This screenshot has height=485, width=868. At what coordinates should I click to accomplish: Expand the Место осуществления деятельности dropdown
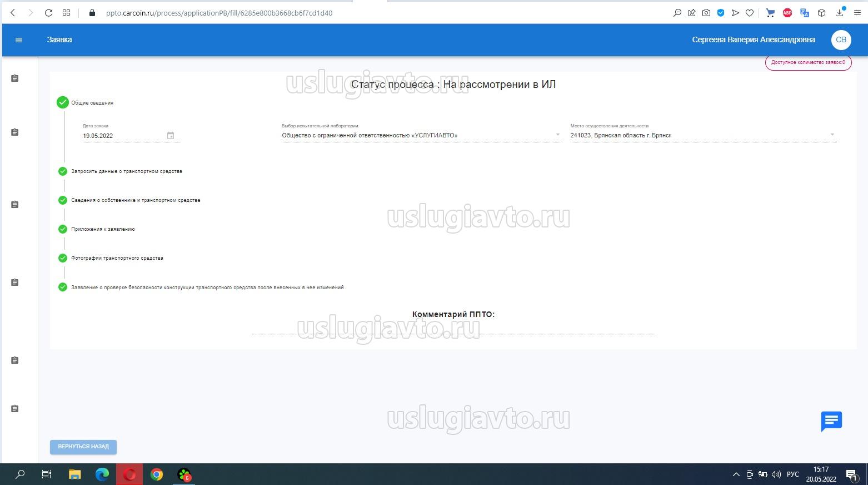(831, 135)
